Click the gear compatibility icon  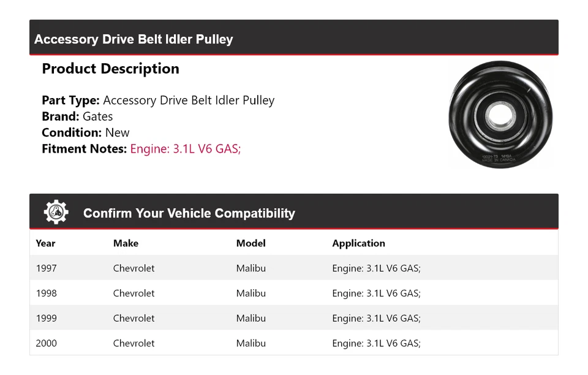tap(56, 212)
